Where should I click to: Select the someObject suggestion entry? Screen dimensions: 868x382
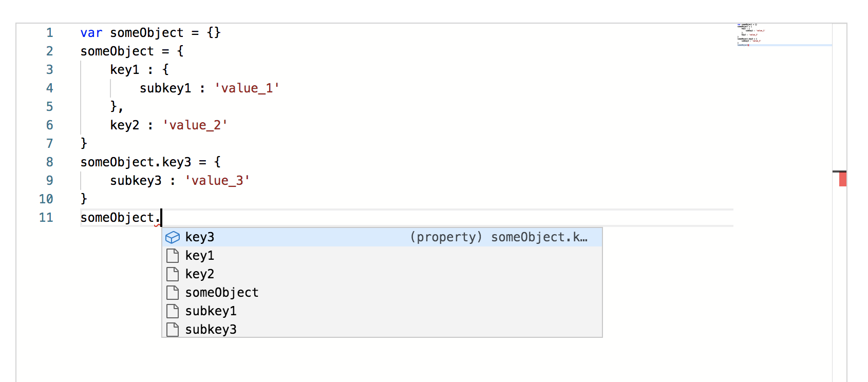[382, 293]
